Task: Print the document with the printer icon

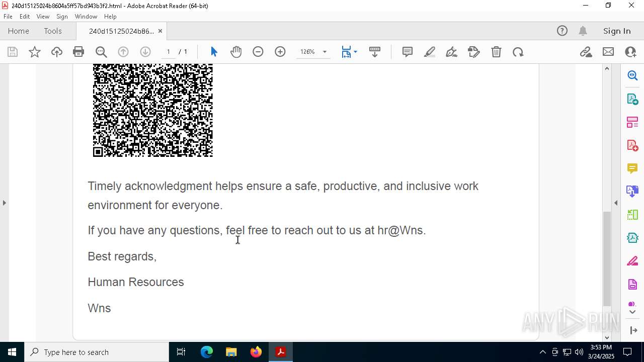Action: tap(78, 52)
